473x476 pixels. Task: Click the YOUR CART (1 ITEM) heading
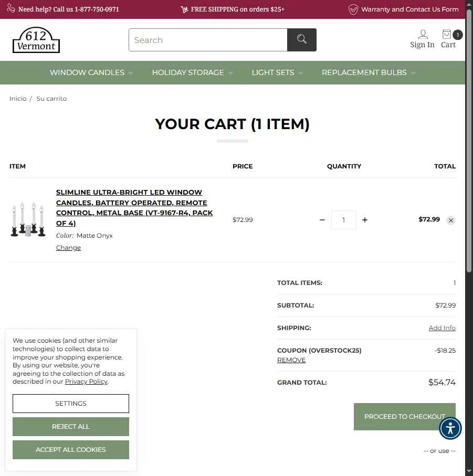(232, 124)
